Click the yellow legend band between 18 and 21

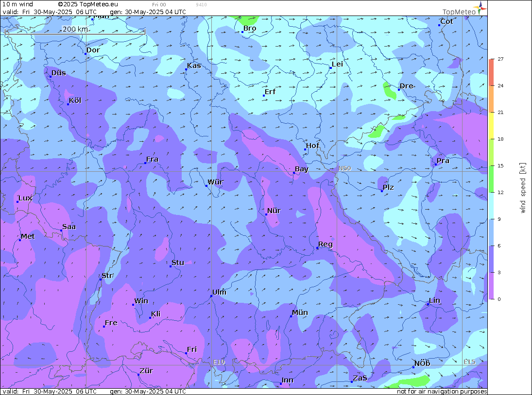coord(492,126)
